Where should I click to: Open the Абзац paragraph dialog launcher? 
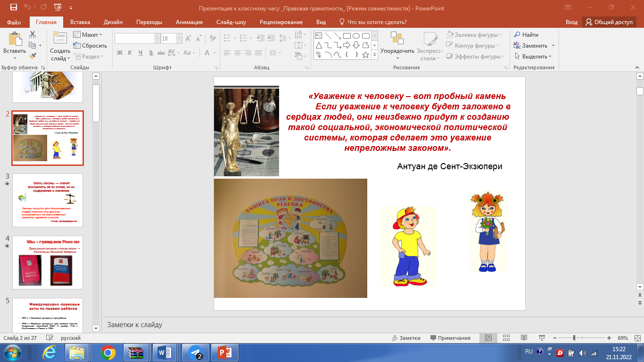pos(306,67)
